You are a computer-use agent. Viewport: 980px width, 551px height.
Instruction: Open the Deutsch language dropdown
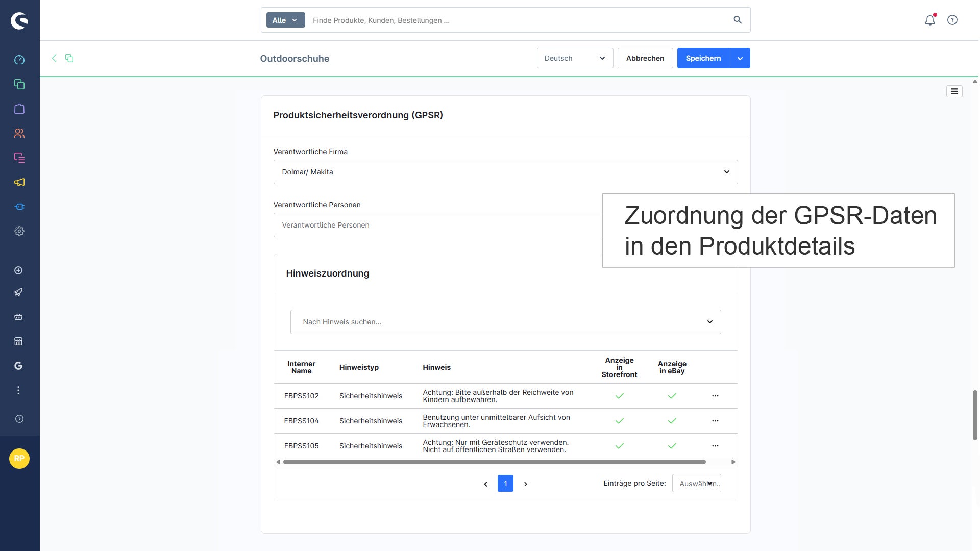point(575,58)
